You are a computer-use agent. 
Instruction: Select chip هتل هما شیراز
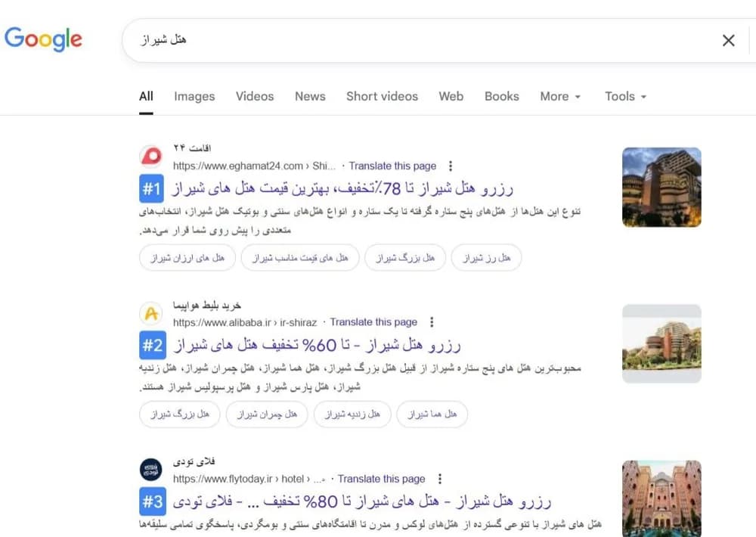[x=432, y=414]
